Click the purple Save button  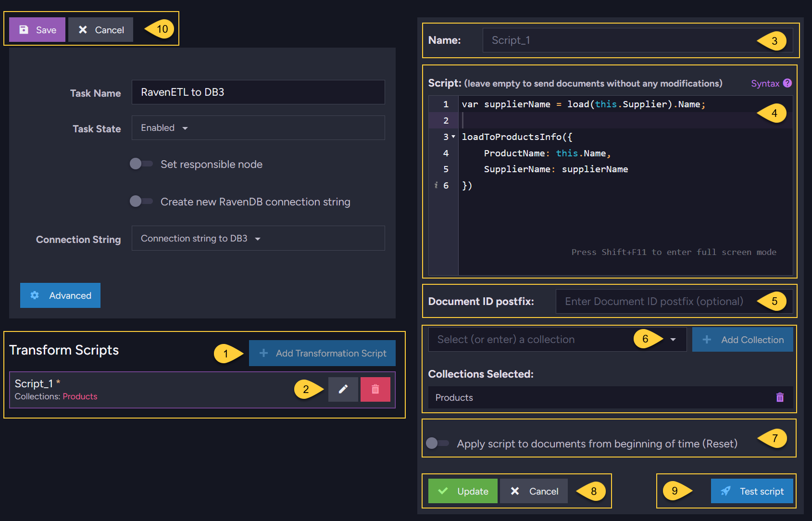(x=37, y=30)
